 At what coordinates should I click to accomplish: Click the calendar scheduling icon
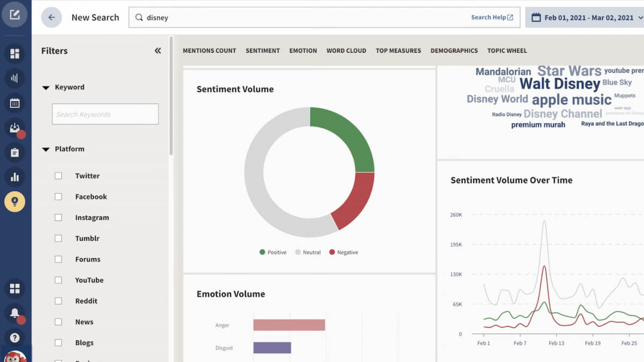(x=14, y=103)
